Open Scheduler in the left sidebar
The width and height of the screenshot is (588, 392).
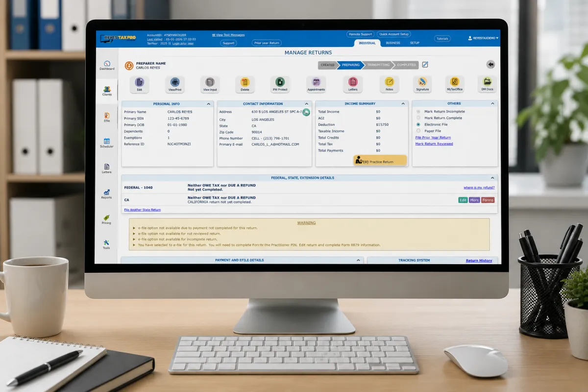click(x=106, y=143)
